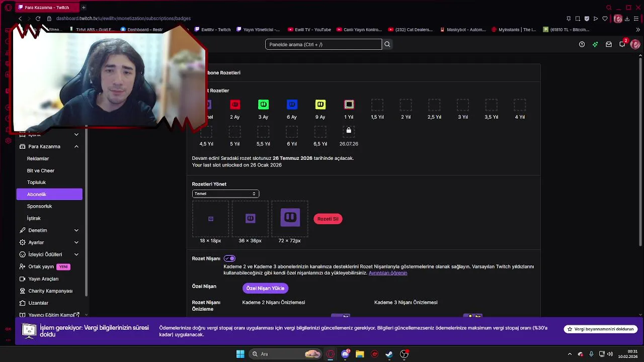644x362 pixels.
Task: Click the Panelde arama search field
Action: 324,44
